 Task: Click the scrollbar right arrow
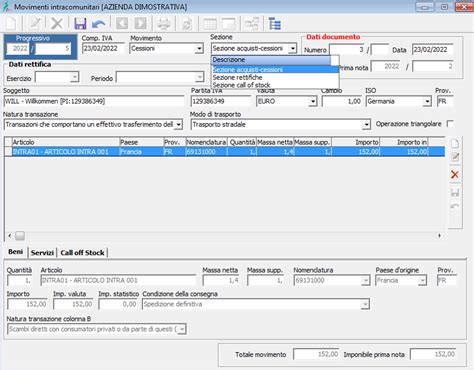440,236
